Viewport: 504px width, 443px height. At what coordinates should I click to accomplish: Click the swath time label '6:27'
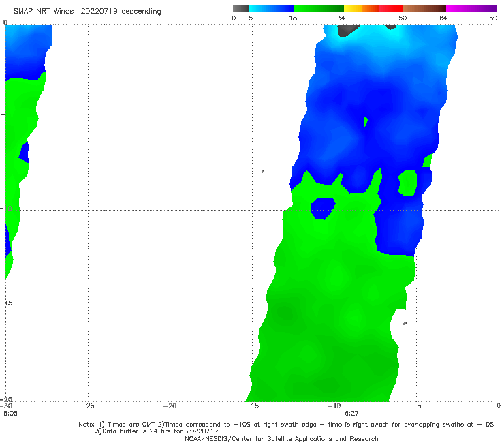click(x=351, y=414)
